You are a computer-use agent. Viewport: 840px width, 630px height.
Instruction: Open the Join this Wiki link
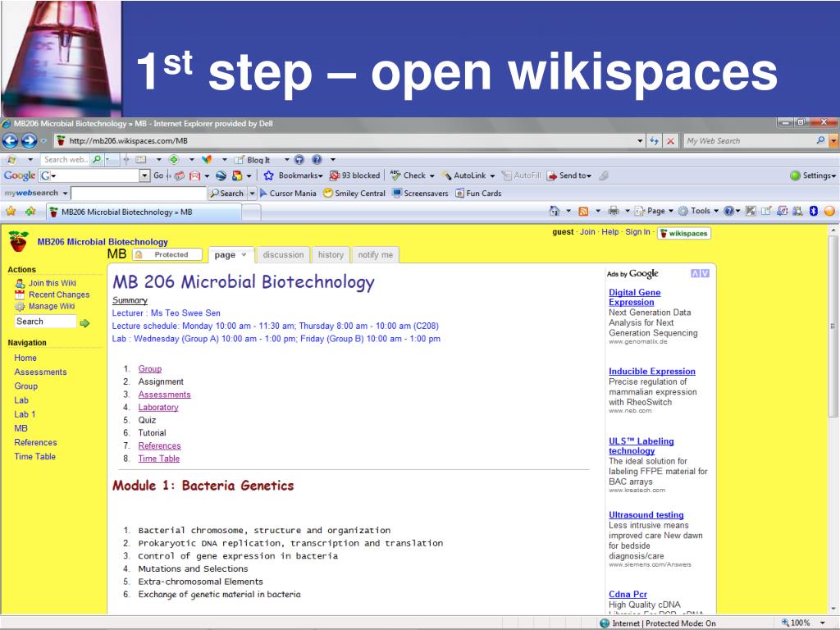pos(52,283)
